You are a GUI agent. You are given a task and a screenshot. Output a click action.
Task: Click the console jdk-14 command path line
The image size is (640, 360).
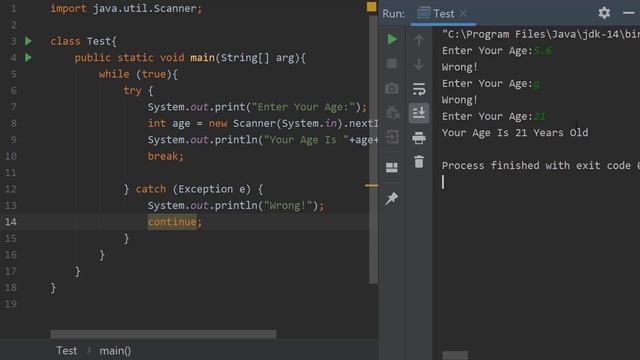click(x=541, y=34)
